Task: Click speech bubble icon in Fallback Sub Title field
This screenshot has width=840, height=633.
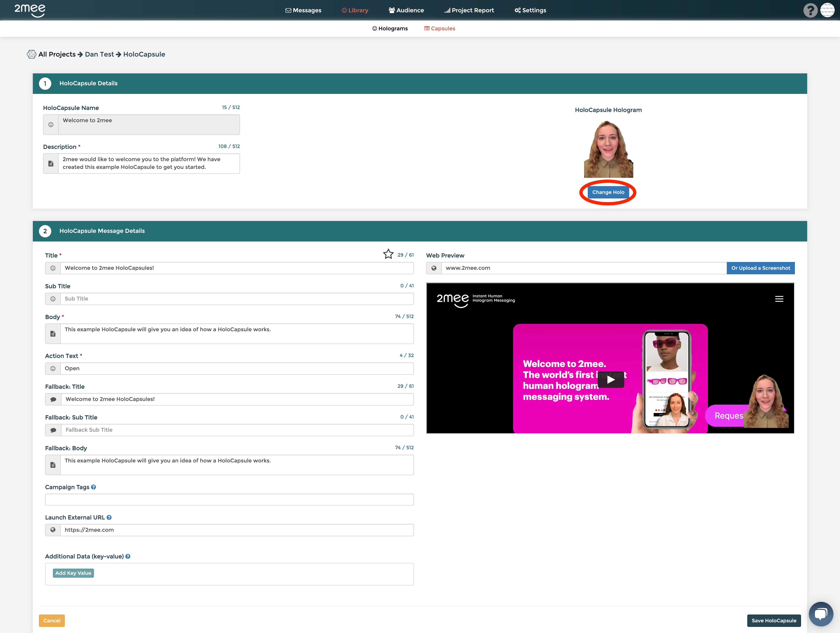Action: click(54, 430)
